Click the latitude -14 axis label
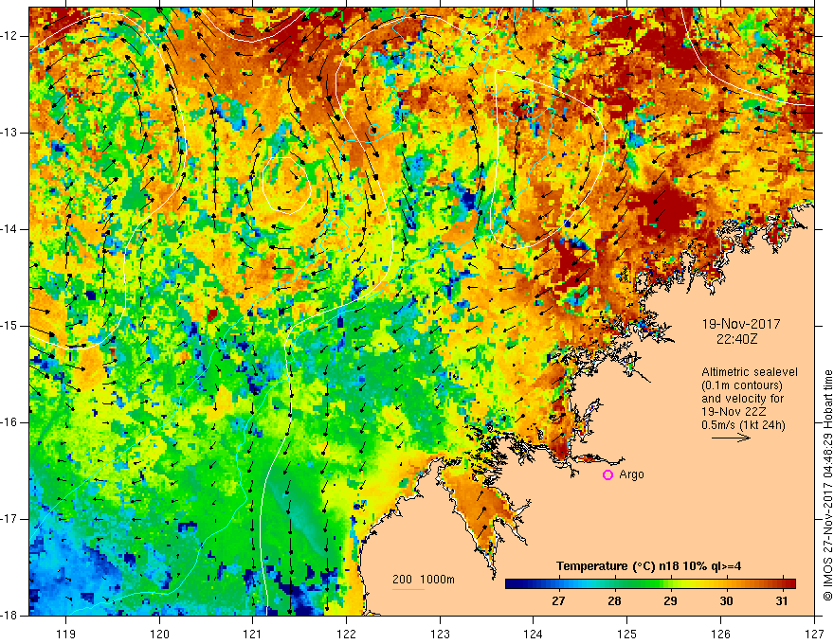The image size is (834, 644). click(9, 229)
